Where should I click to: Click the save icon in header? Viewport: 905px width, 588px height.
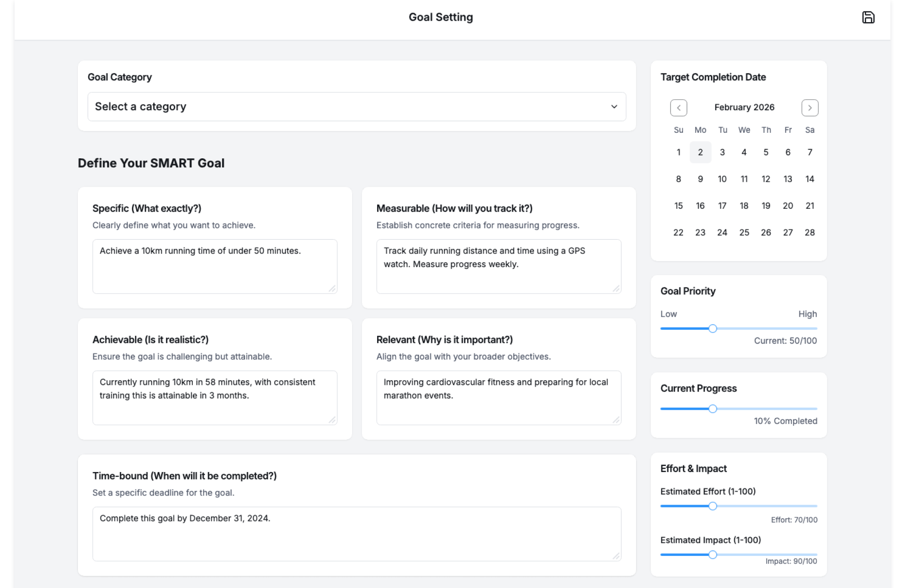tap(868, 17)
